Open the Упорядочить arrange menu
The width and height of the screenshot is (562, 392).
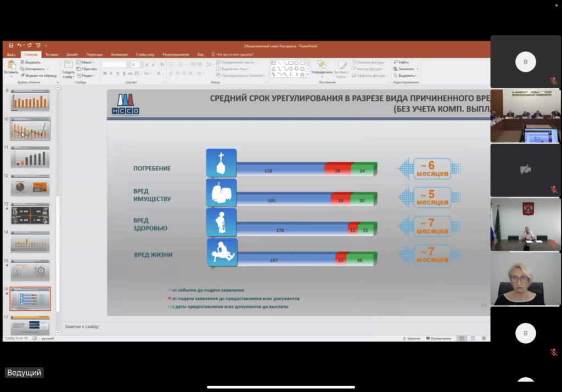tap(322, 68)
